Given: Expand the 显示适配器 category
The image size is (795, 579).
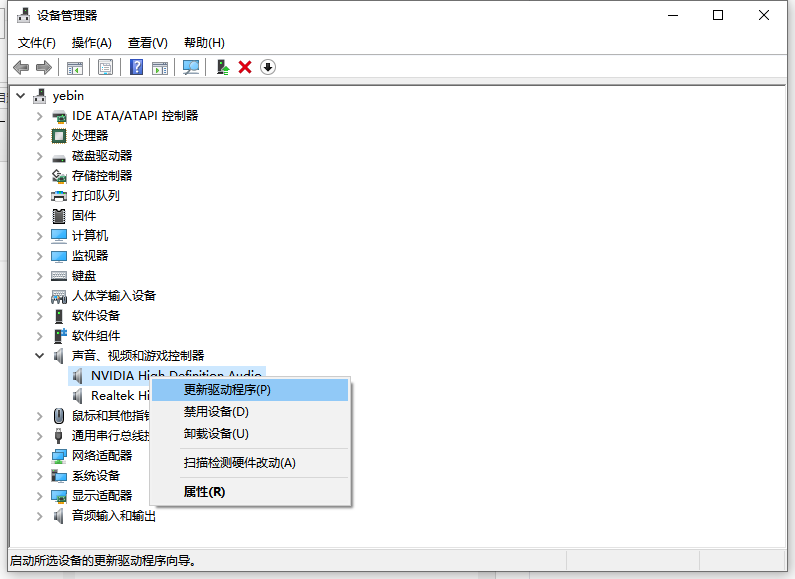Looking at the screenshot, I should click(x=40, y=496).
